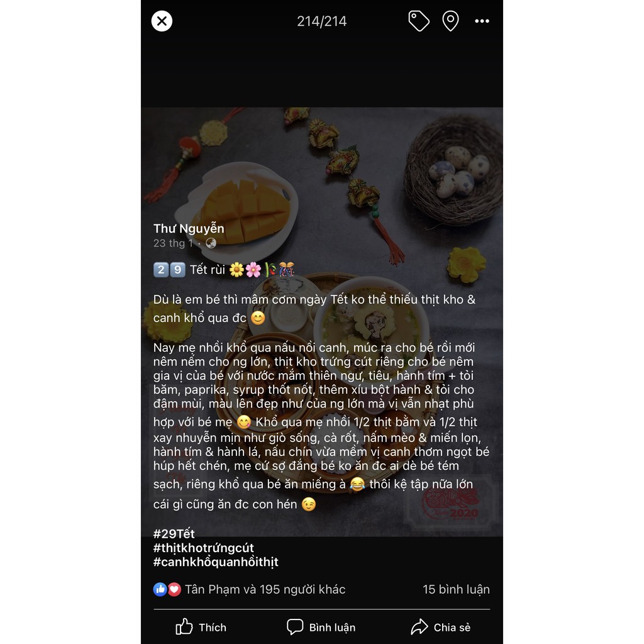Tap the thumbs-up icon next to Thích

[184, 627]
